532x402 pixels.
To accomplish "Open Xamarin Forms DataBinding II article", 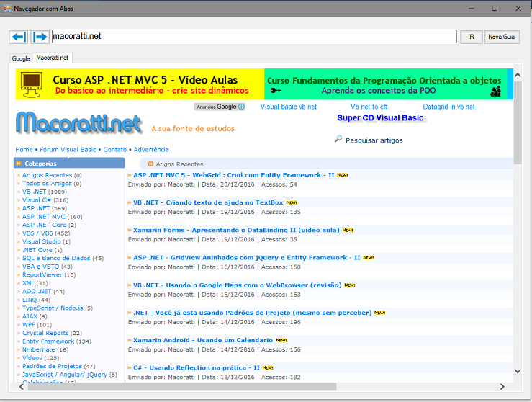I will click(x=236, y=231).
